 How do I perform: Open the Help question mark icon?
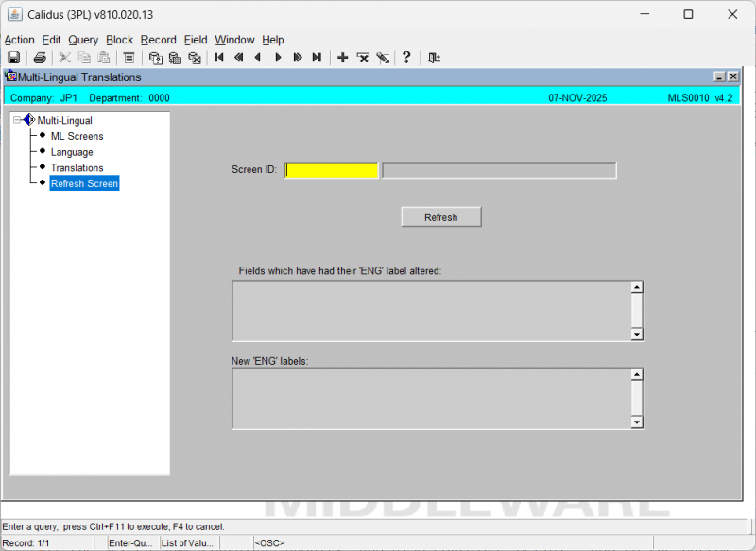(x=406, y=58)
